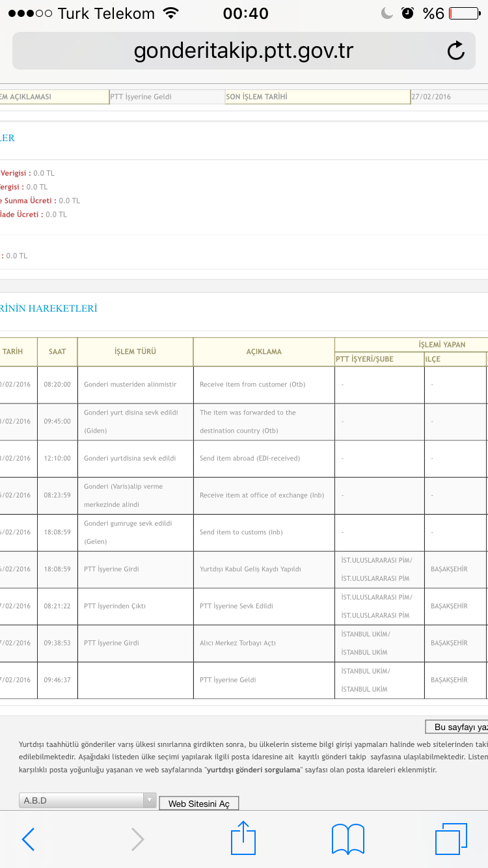Tap the Wi-Fi icon in status bar
488x868 pixels.
pos(171,13)
